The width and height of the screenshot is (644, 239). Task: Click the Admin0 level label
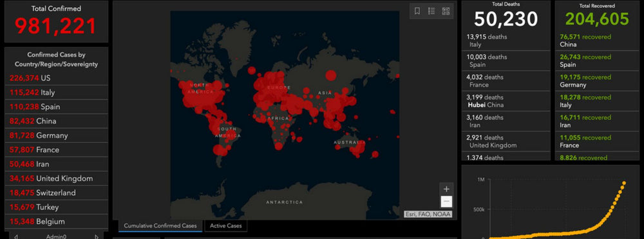56,236
